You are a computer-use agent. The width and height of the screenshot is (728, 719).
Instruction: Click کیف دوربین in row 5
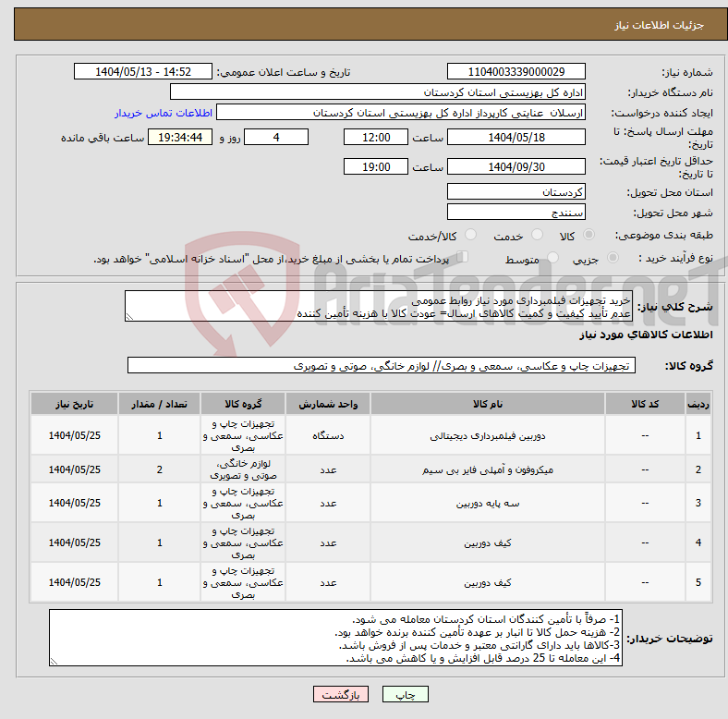coord(488,582)
